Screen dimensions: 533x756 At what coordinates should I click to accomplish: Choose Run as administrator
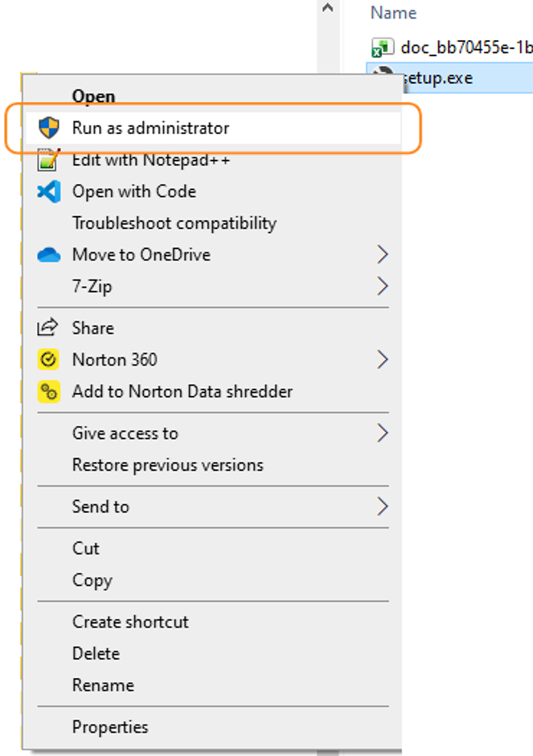click(150, 128)
